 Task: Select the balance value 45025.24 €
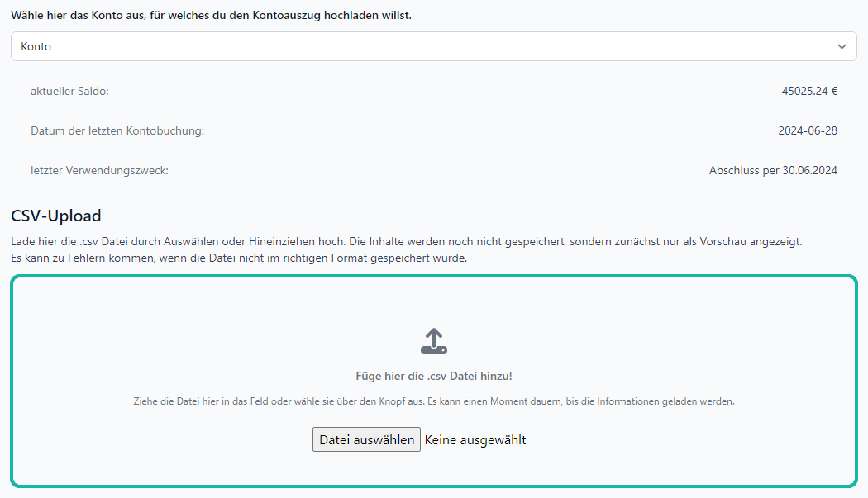point(808,91)
